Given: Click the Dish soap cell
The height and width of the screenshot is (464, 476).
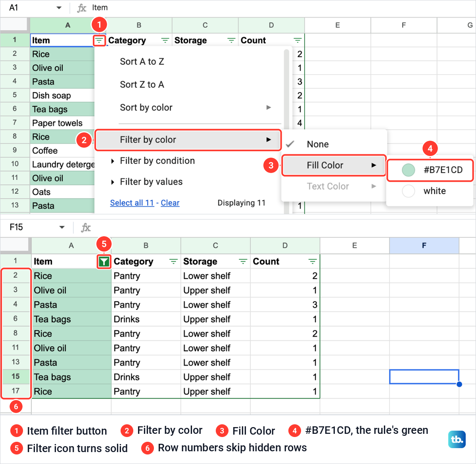Looking at the screenshot, I should coord(62,95).
